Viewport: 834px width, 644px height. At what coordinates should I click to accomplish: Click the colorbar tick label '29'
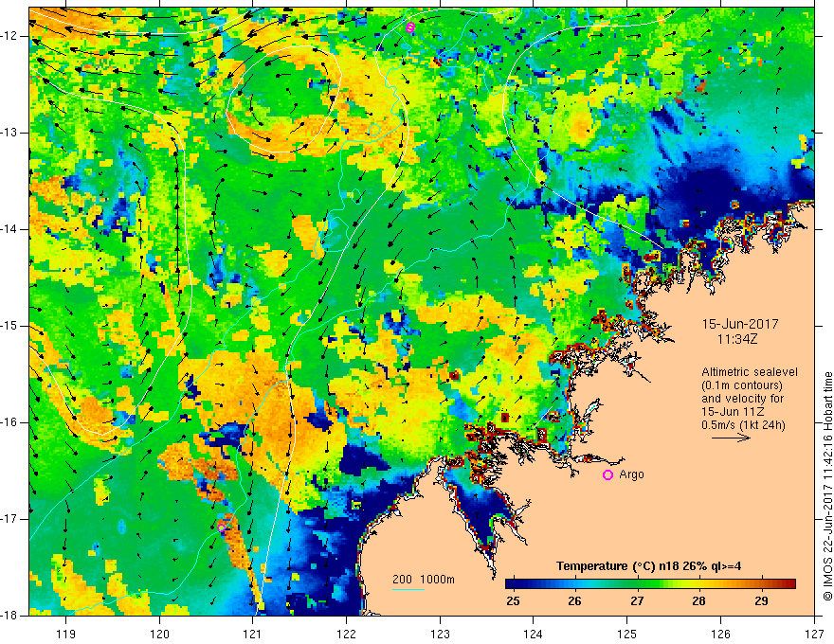[761, 601]
